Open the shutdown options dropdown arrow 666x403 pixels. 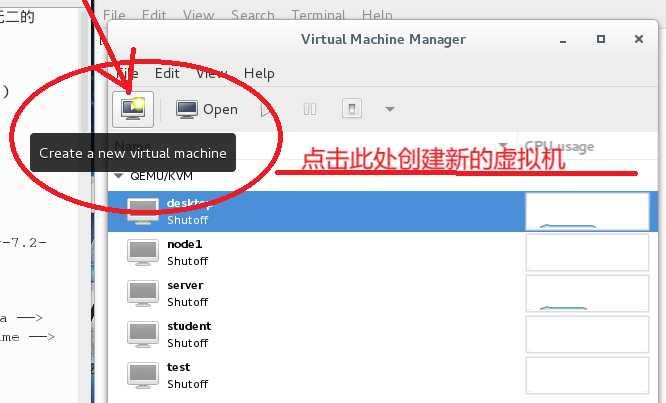pyautogui.click(x=389, y=109)
